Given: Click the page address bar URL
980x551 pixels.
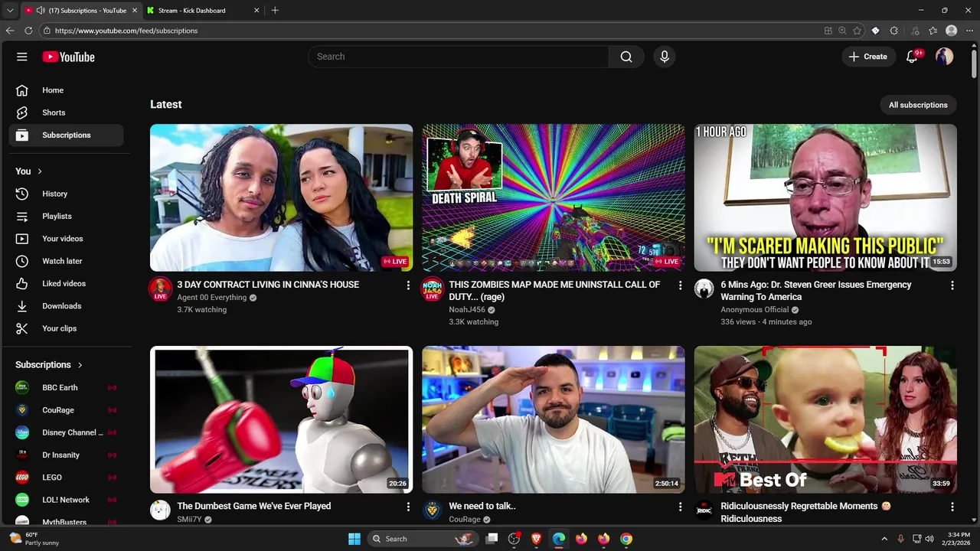Looking at the screenshot, I should click(126, 31).
